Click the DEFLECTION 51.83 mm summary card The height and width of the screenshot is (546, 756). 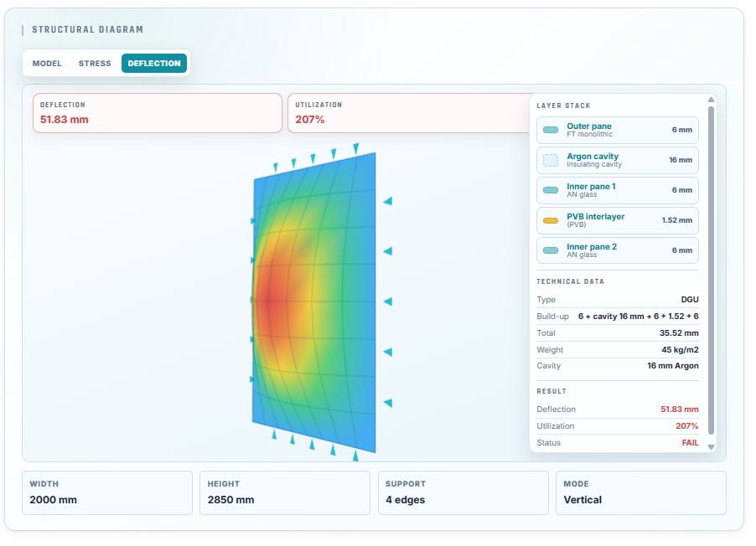coord(158,113)
